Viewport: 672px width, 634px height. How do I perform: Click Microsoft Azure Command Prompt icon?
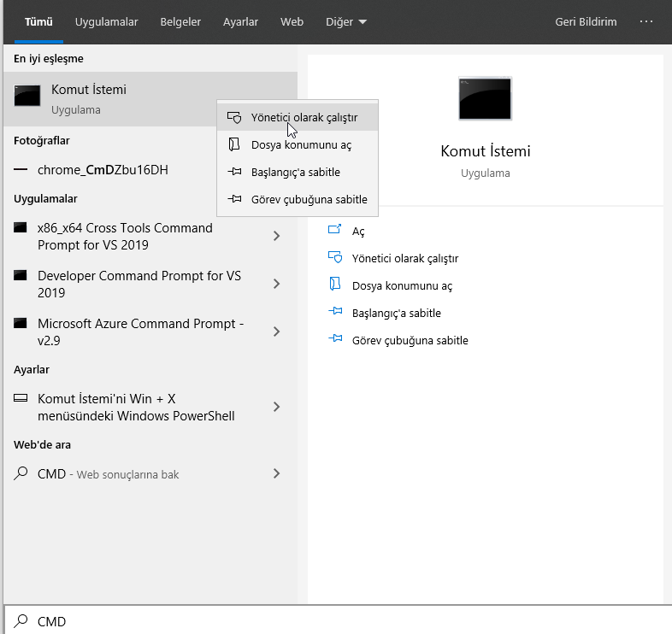21,323
